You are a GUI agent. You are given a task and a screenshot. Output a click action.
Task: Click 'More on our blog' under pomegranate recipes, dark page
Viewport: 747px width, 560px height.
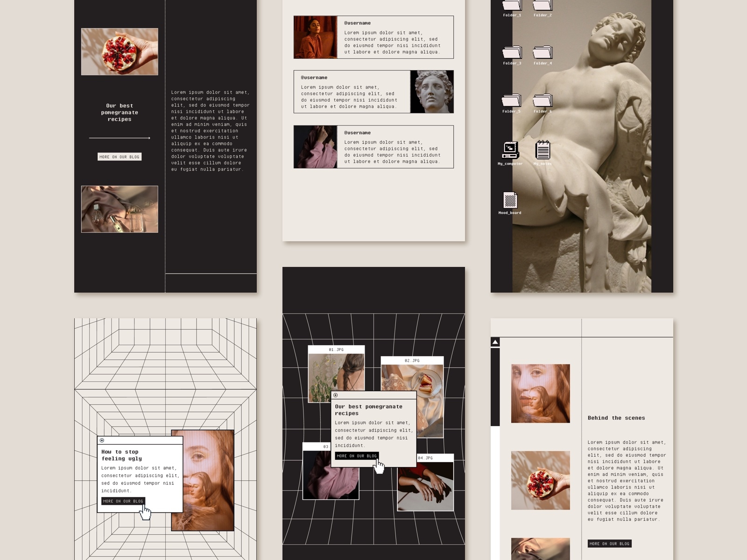[x=119, y=157]
